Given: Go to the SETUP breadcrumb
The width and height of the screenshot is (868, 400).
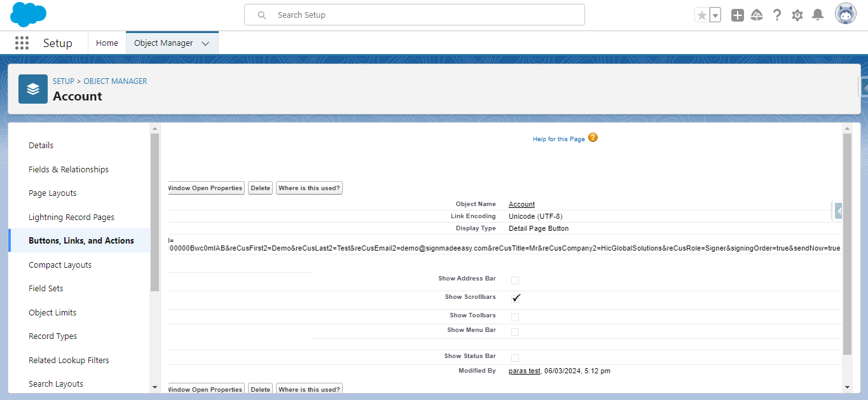Looking at the screenshot, I should [x=64, y=81].
